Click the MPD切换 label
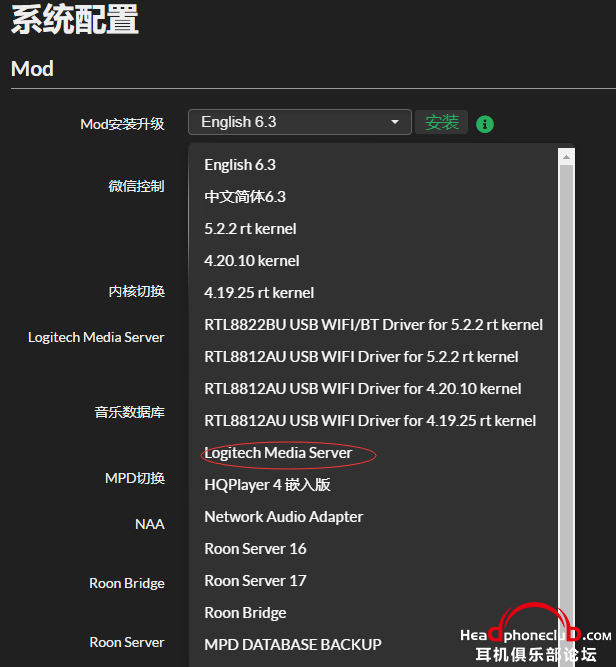Screen dimensions: 616x667 [x=134, y=478]
